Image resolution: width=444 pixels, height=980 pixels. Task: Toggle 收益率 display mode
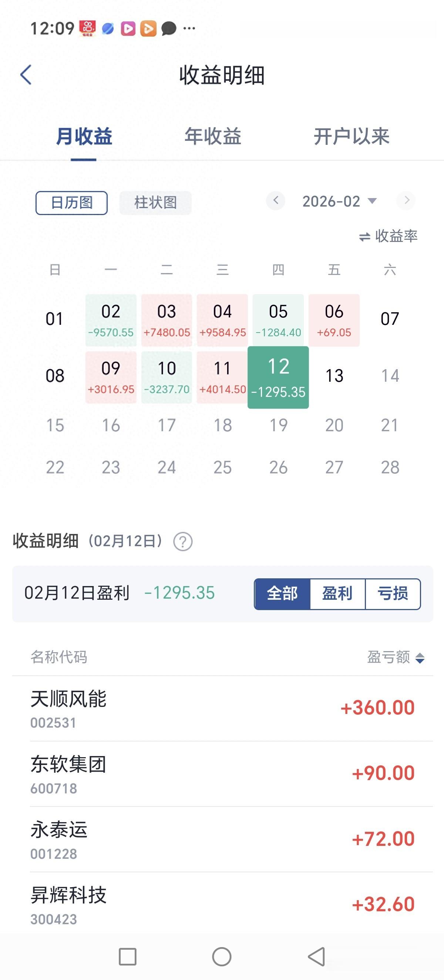click(x=388, y=236)
